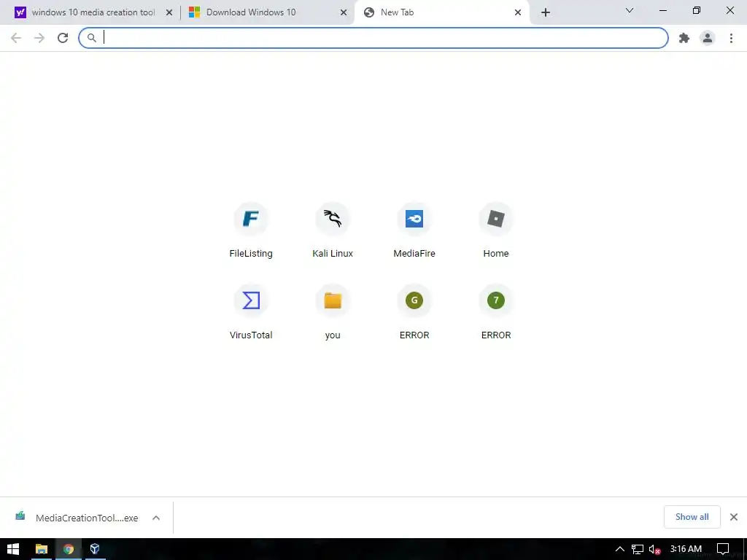Click the 3:16 AM taskbar clock
747x560 pixels.
686,549
